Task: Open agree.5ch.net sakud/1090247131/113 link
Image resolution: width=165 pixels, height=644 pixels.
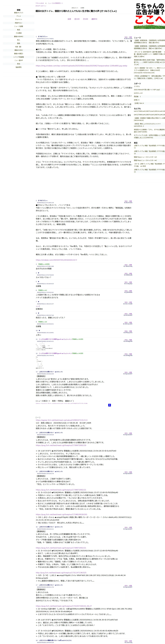Action: 62,420
